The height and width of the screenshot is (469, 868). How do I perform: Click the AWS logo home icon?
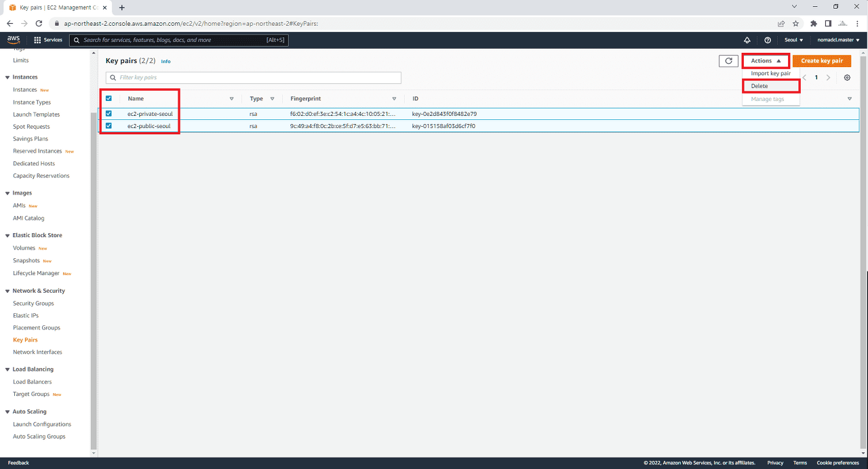(14, 40)
